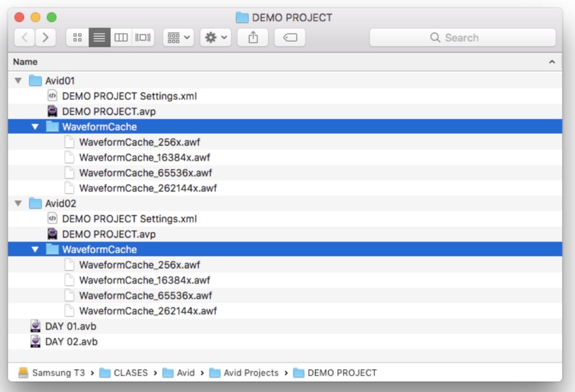Sort by the Name column header
Screen dimensions: 575x392
tap(25, 62)
